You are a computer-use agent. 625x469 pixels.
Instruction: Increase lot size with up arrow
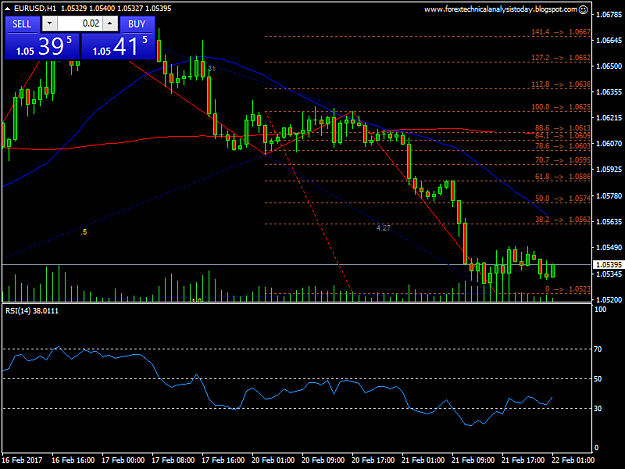[110, 24]
